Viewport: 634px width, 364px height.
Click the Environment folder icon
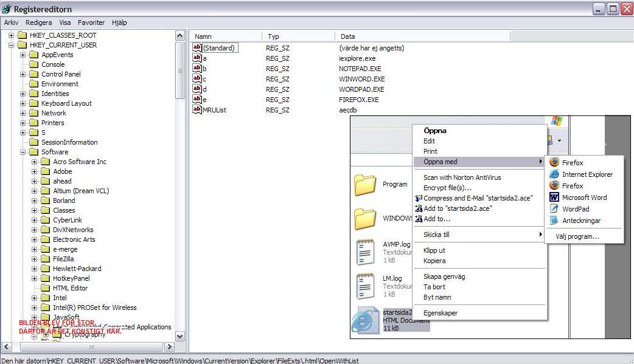(34, 84)
